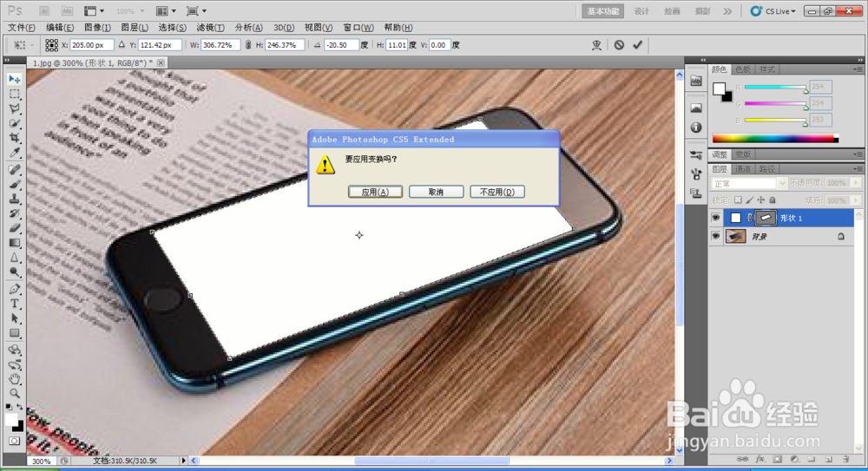This screenshot has height=471, width=868.
Task: Click the 应用(A) button
Action: 375,192
